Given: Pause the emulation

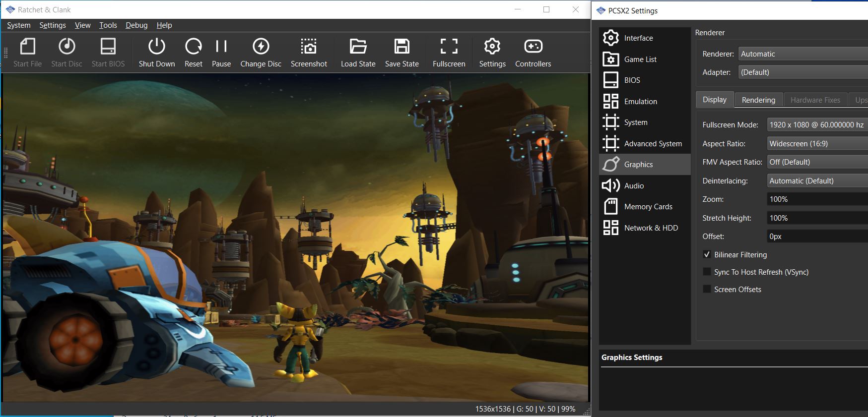Looking at the screenshot, I should pos(221,53).
